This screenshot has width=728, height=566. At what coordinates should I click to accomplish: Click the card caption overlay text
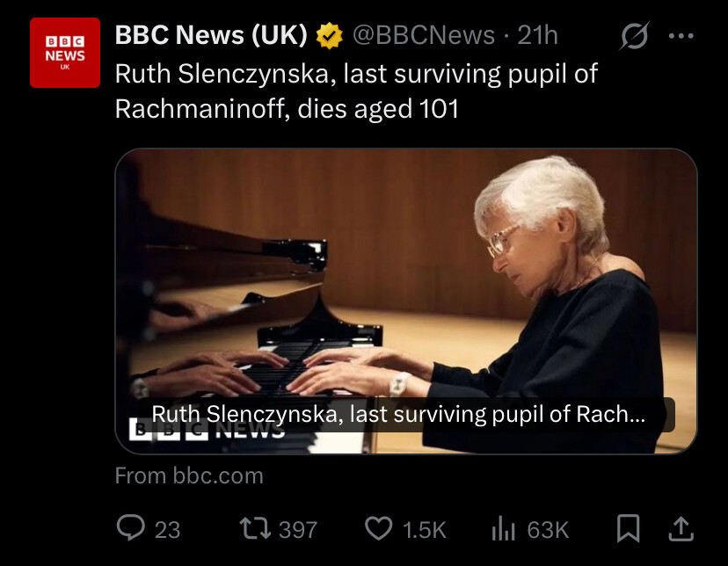point(399,415)
